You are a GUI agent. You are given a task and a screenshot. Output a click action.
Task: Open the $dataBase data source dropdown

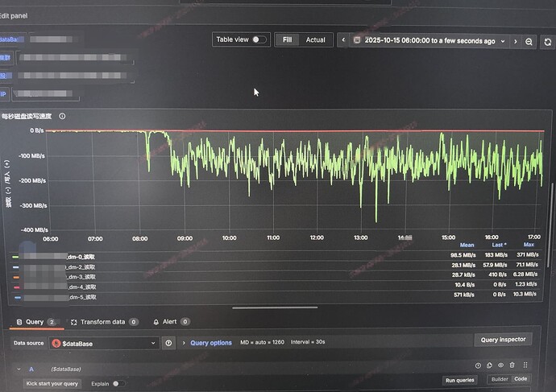[x=104, y=343]
